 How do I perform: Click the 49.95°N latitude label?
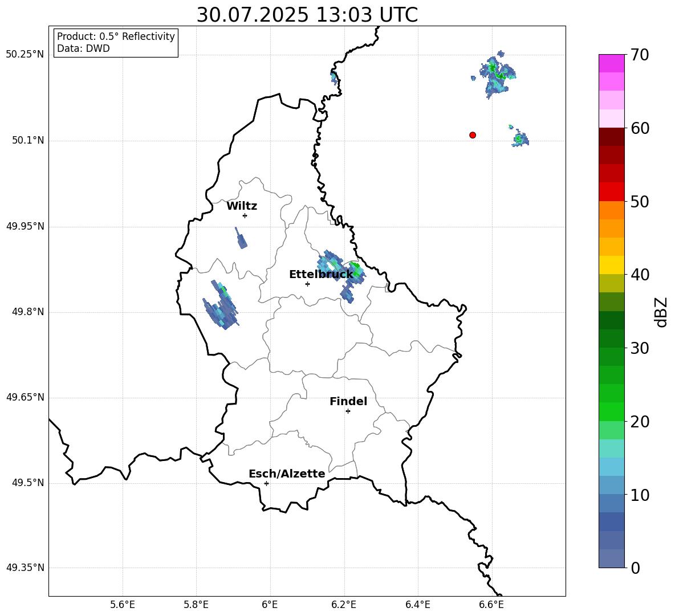tap(25, 226)
